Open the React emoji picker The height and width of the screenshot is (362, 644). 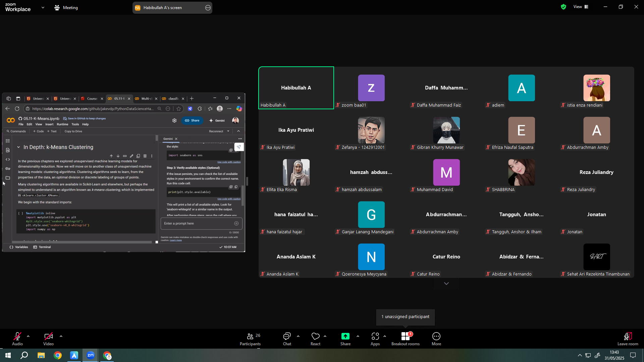315,339
